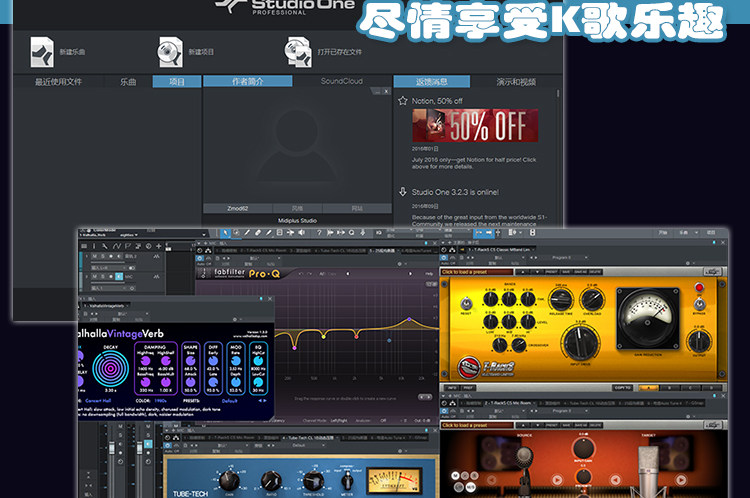Click the artist profile avatar placeholder
The height and width of the screenshot is (498, 750).
coord(297,146)
